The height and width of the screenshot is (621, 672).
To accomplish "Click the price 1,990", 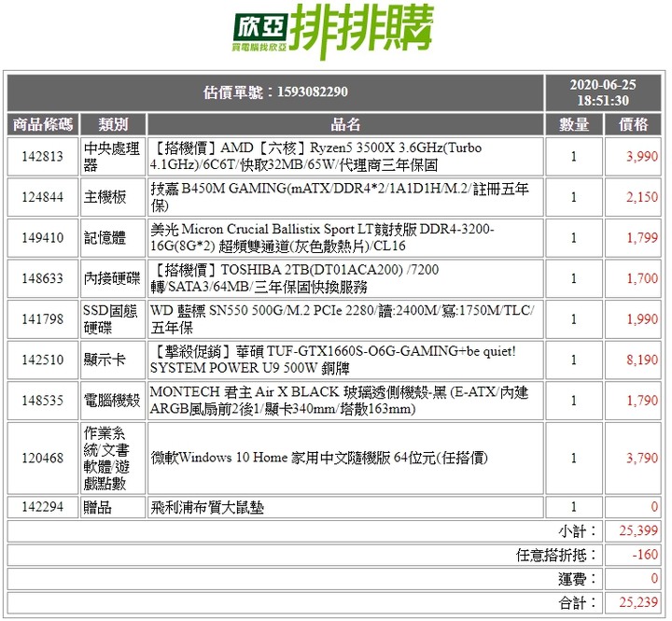I will click(641, 319).
